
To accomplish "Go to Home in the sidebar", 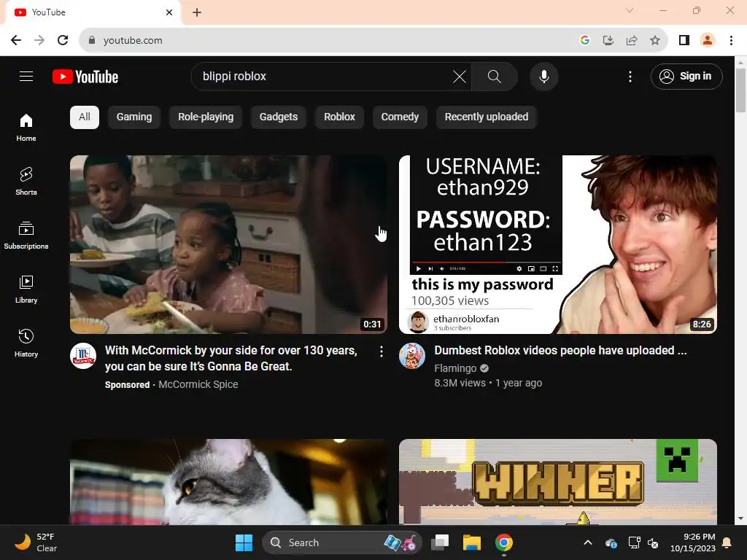I will [26, 127].
